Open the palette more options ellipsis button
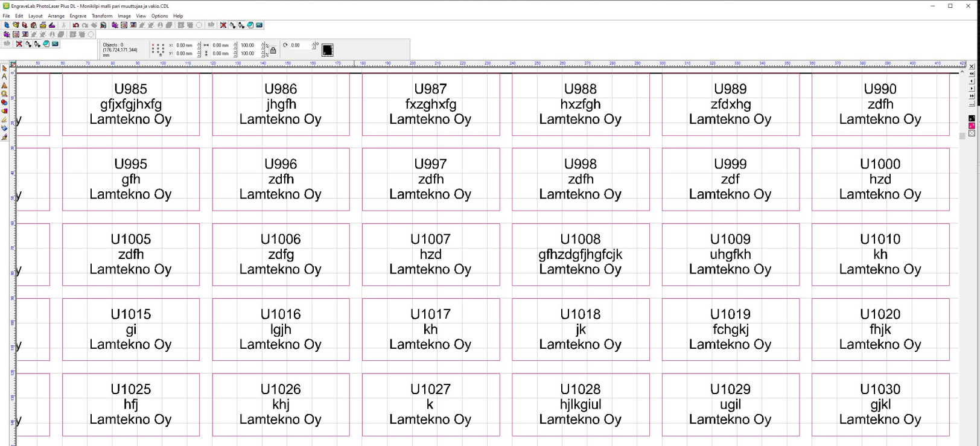This screenshot has height=446, width=980. (972, 104)
